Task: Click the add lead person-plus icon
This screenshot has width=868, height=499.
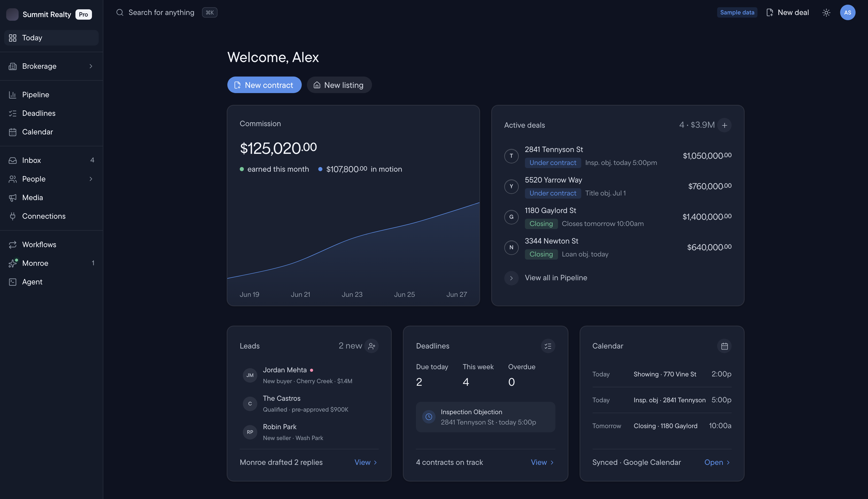Action: (371, 346)
